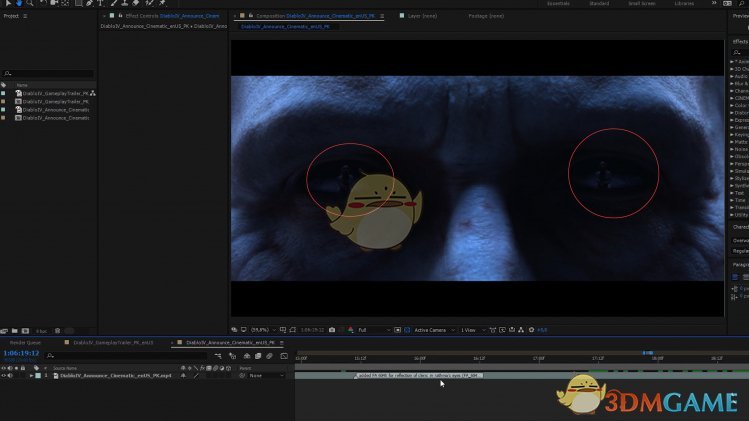
Task: Open Composition Flowchart icon in viewer
Action: pyautogui.click(x=521, y=330)
